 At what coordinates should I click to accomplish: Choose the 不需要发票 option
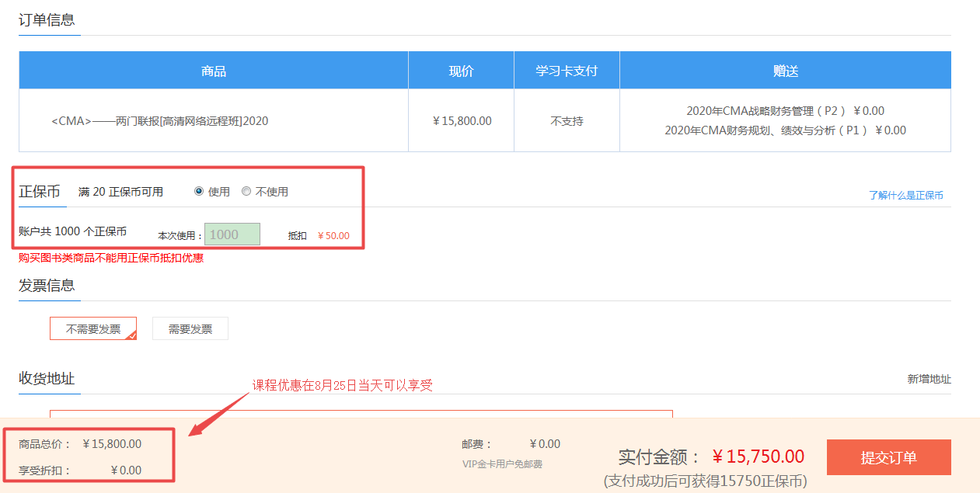point(92,329)
